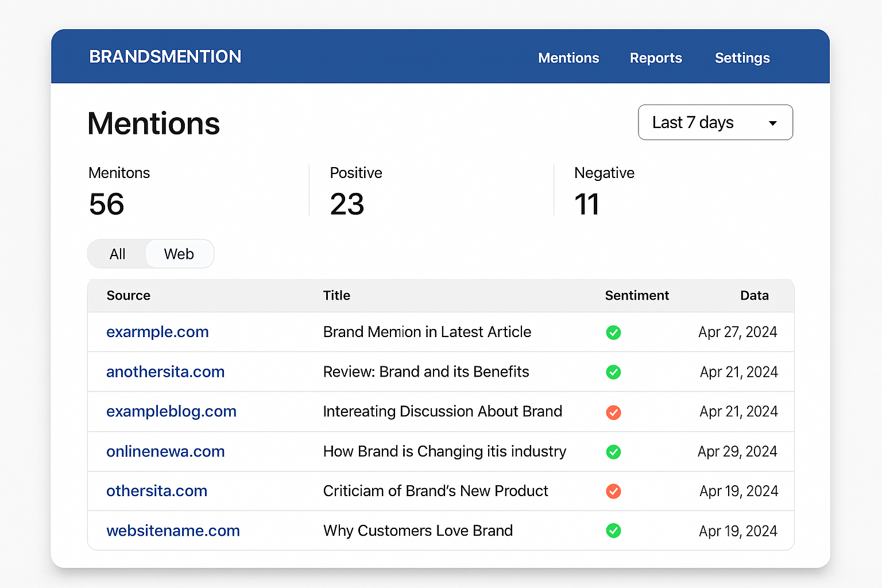
Task: Click the green sentiment icon for examrple.com
Action: pos(613,332)
